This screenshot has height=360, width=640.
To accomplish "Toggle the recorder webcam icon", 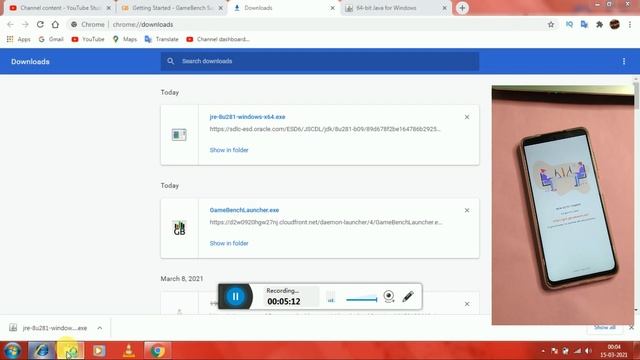I will [389, 296].
